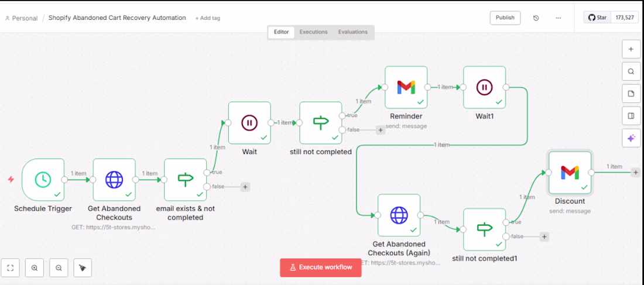Open workflow history clock icon
Image resolution: width=644 pixels, height=285 pixels.
536,18
